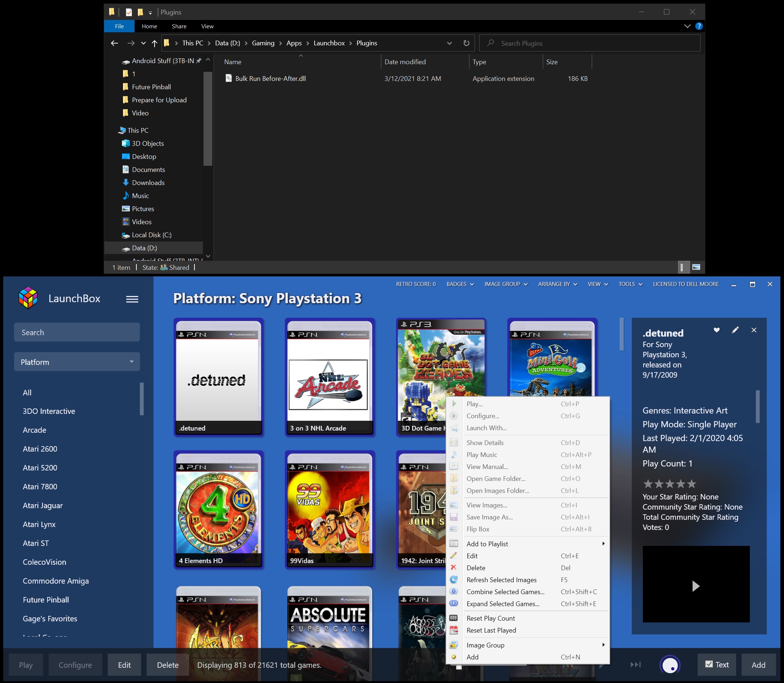
Task: Close the .detuned details panel
Action: 754,330
